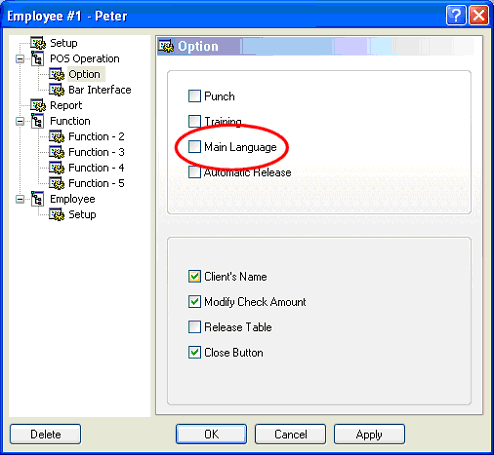Click the Delete button

point(45,434)
